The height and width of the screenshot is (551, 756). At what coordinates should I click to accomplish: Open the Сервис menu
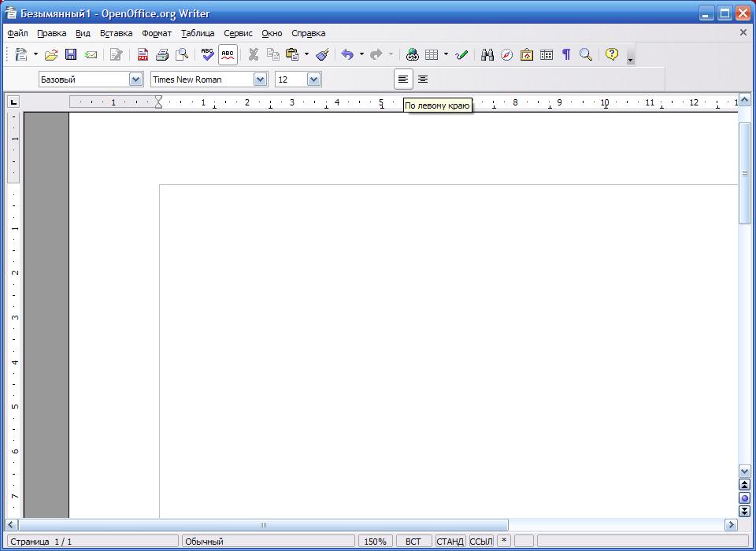pos(238,33)
